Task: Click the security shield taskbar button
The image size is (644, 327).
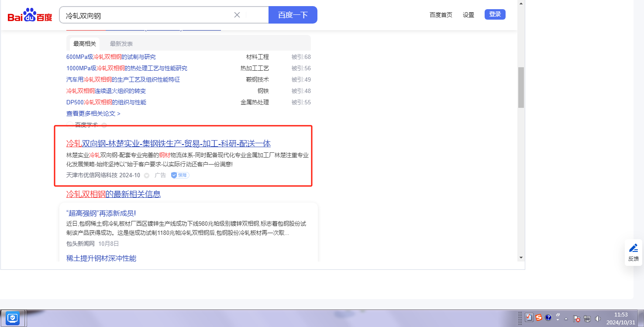Action: tap(13, 318)
